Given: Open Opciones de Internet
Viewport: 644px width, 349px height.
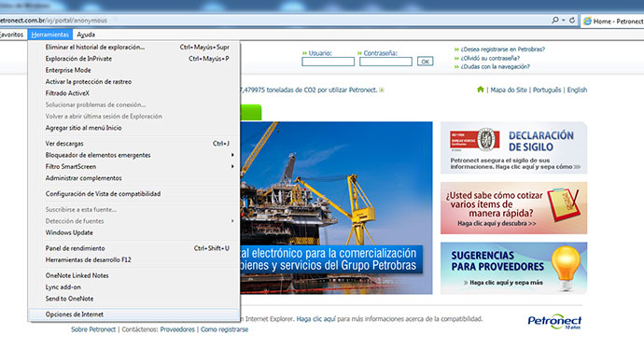Looking at the screenshot, I should click(x=133, y=314).
